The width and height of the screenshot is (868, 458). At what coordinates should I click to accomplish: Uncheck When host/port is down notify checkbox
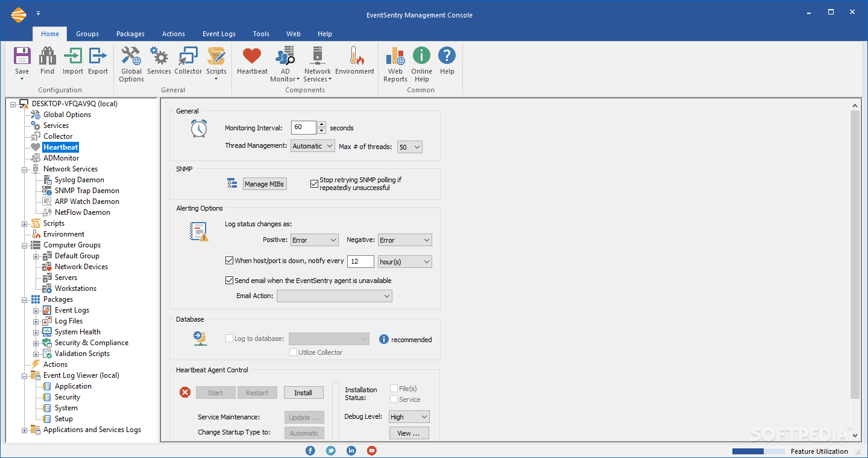tap(229, 261)
